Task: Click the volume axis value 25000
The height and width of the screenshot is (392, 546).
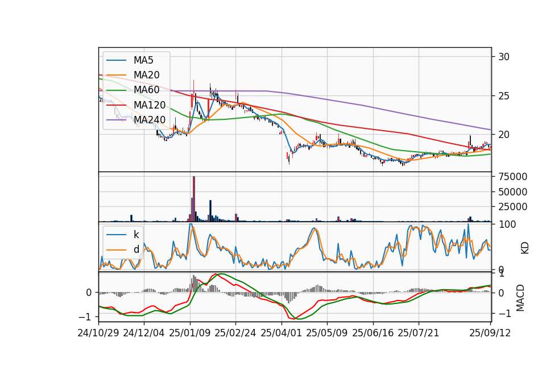Action: pyautogui.click(x=512, y=207)
